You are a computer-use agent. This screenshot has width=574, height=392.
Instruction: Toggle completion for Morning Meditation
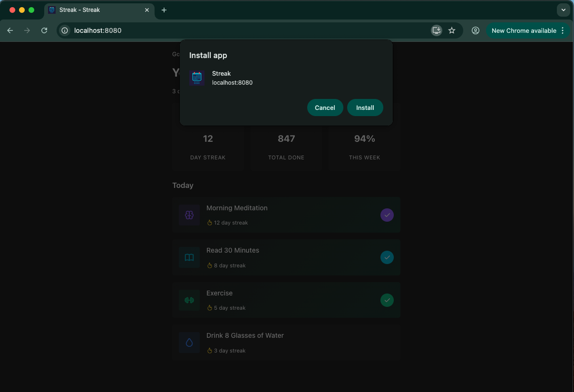click(x=387, y=215)
